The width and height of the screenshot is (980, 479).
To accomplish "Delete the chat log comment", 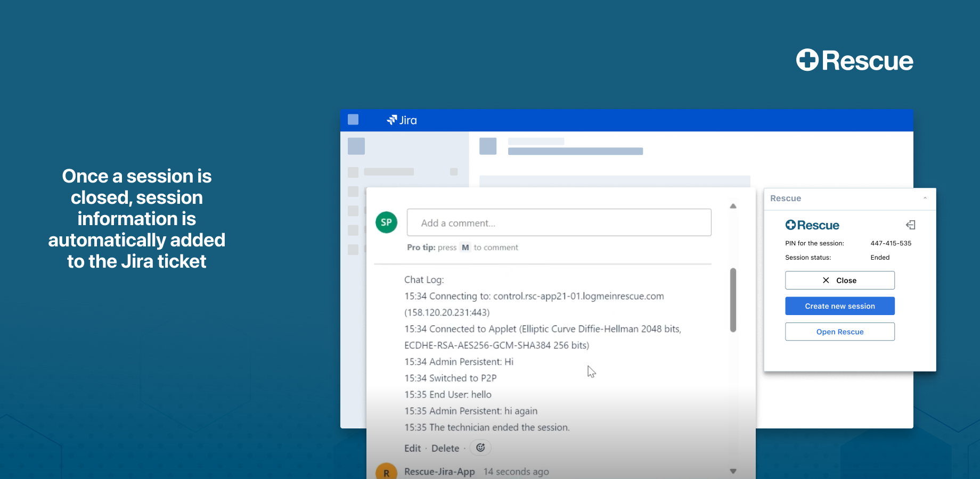I will tap(445, 448).
